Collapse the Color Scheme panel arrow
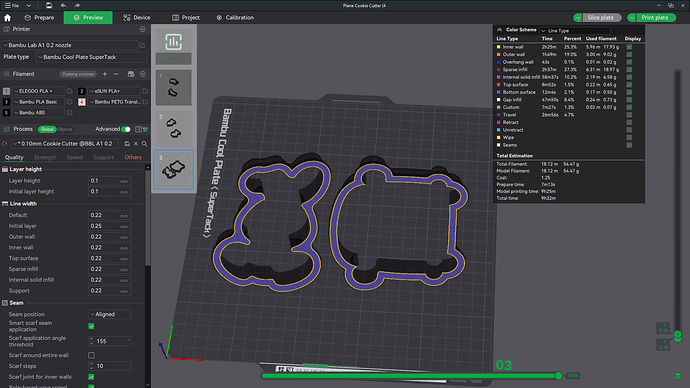The height and width of the screenshot is (388, 690). coord(499,30)
